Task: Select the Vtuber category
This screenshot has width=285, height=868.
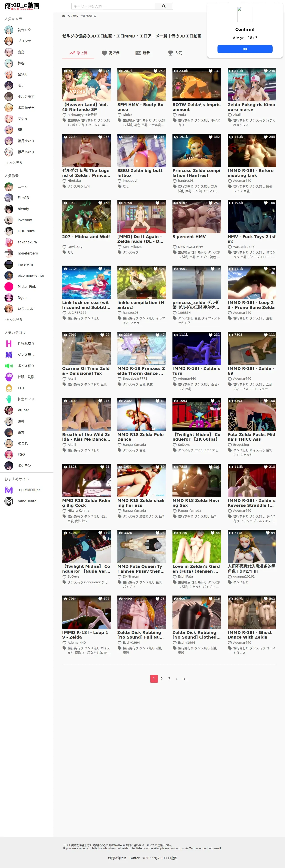Action: point(27,410)
